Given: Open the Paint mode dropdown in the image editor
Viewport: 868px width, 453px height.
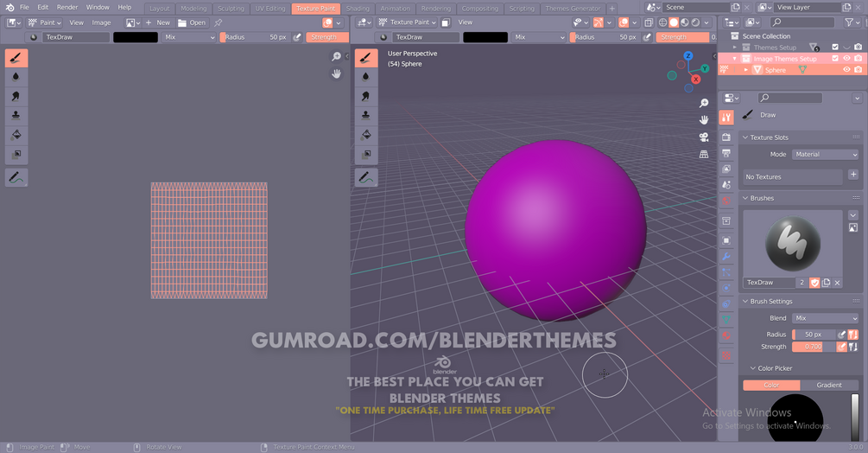Looking at the screenshot, I should pos(44,22).
